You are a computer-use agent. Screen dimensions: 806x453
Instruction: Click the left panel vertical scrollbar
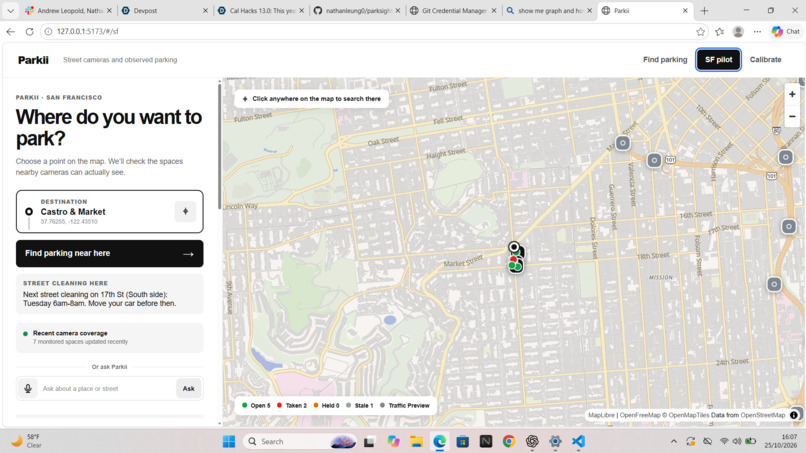219,147
